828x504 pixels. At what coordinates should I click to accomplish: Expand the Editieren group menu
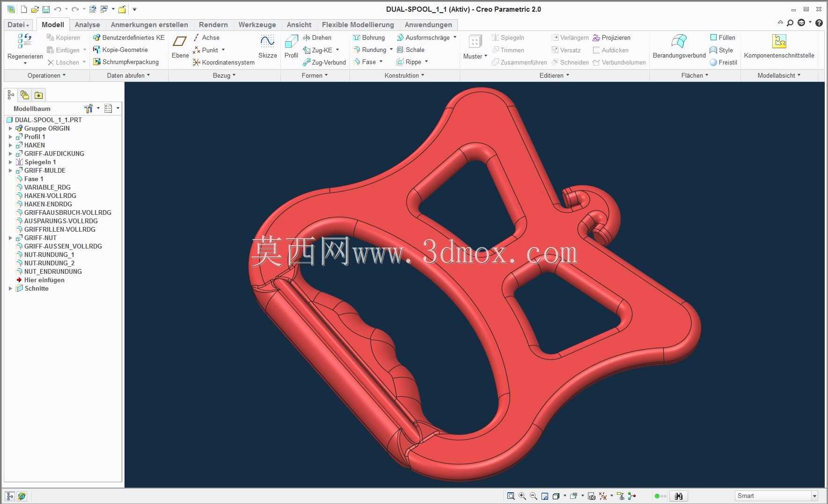tap(554, 75)
